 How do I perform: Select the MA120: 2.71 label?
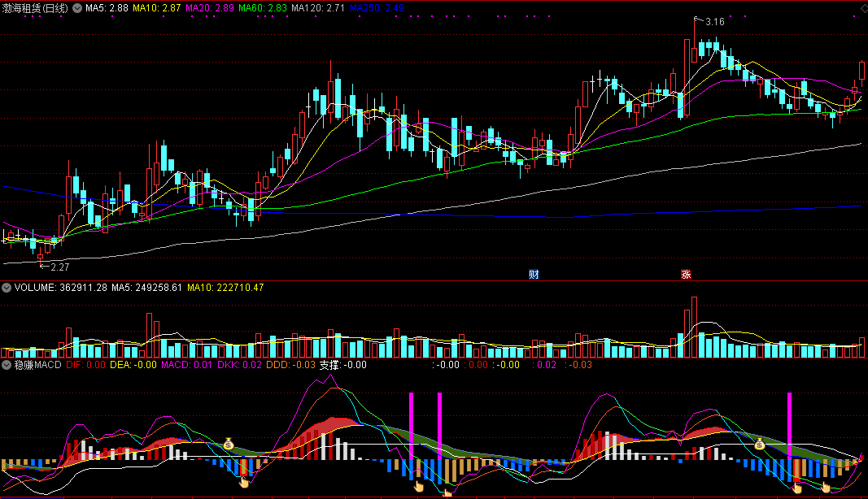pos(318,8)
